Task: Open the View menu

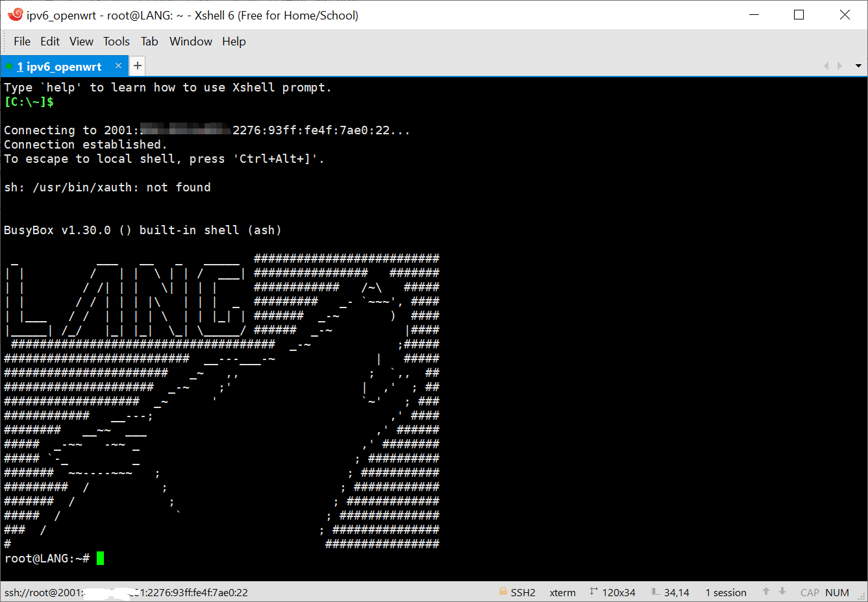Action: point(81,42)
